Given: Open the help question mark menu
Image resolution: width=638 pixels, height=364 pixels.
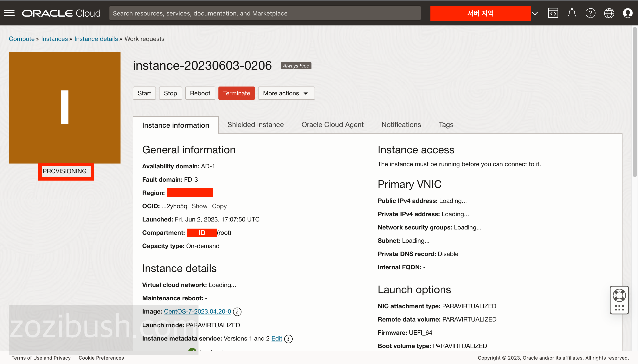Looking at the screenshot, I should coord(590,13).
